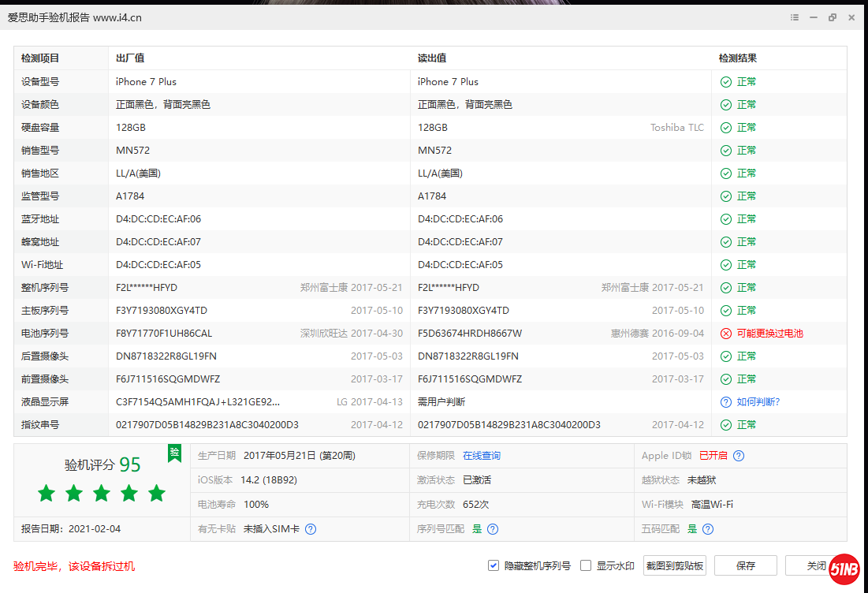The width and height of the screenshot is (868, 593).
Task: Click the 读出值 column header
Action: click(x=433, y=58)
